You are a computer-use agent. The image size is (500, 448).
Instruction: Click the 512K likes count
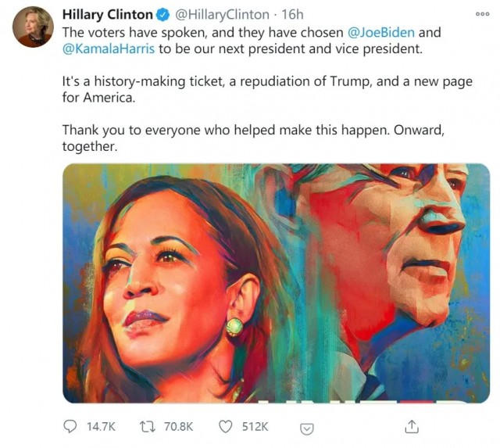pos(255,427)
